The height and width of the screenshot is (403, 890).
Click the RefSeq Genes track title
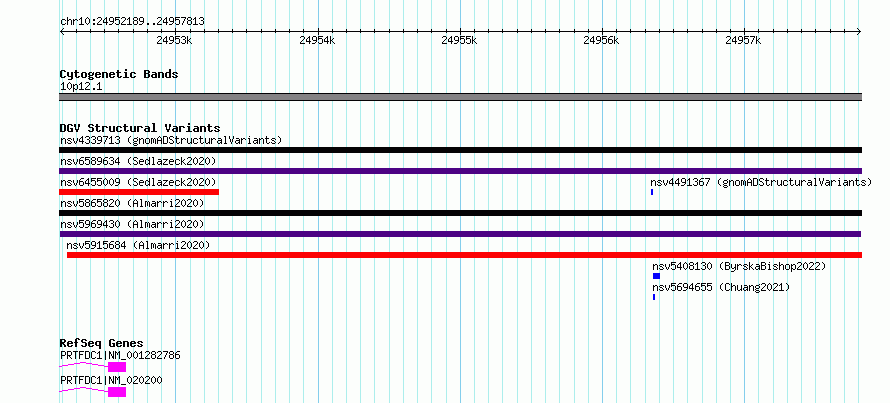[x=101, y=343]
